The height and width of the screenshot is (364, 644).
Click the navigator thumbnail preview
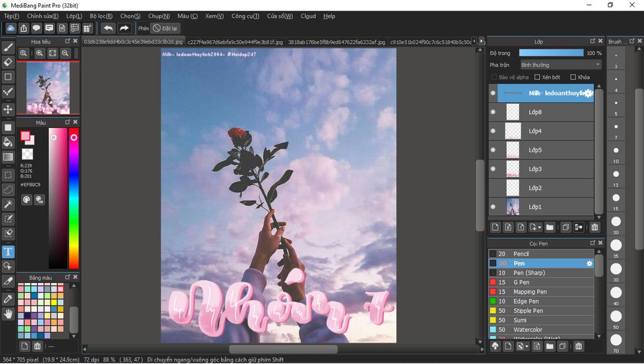click(48, 88)
